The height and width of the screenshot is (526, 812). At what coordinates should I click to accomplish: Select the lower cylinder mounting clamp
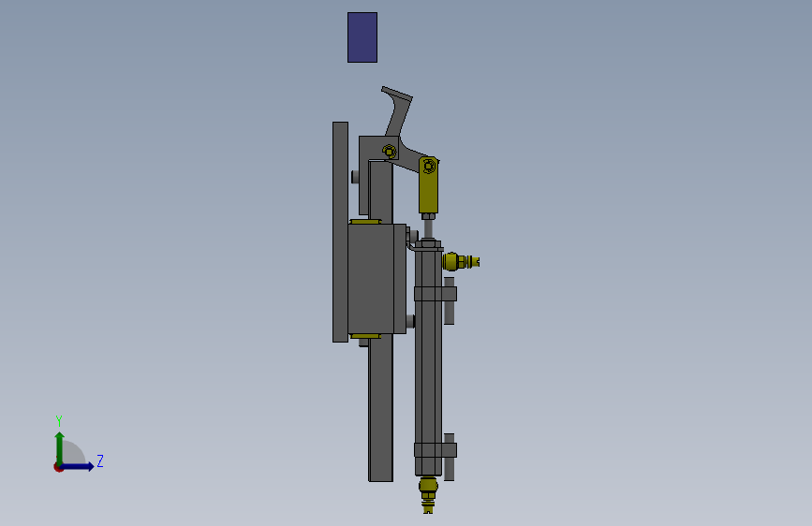(436, 450)
